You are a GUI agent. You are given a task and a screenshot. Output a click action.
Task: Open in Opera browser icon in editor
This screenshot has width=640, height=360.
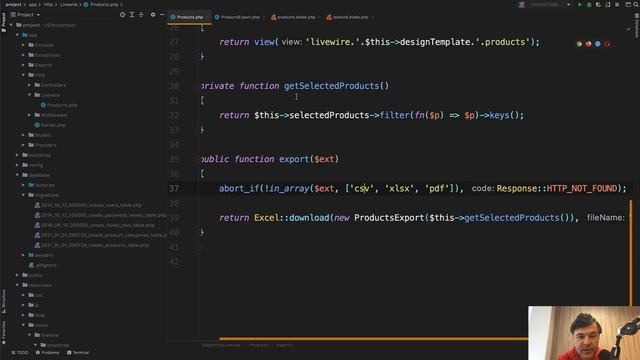[x=607, y=44]
